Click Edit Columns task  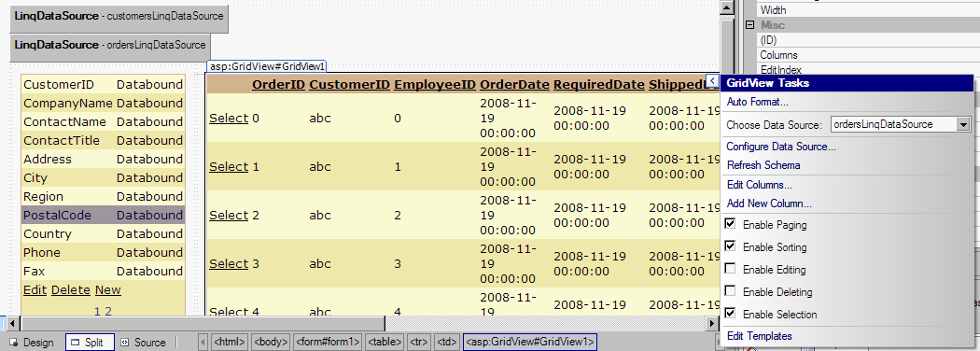[x=760, y=185]
